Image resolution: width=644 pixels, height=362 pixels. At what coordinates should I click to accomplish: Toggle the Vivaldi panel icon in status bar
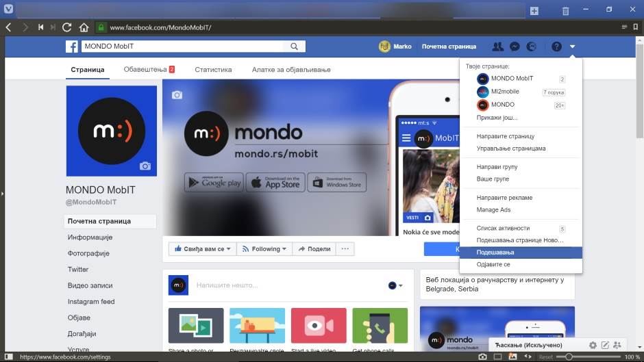pyautogui.click(x=9, y=357)
